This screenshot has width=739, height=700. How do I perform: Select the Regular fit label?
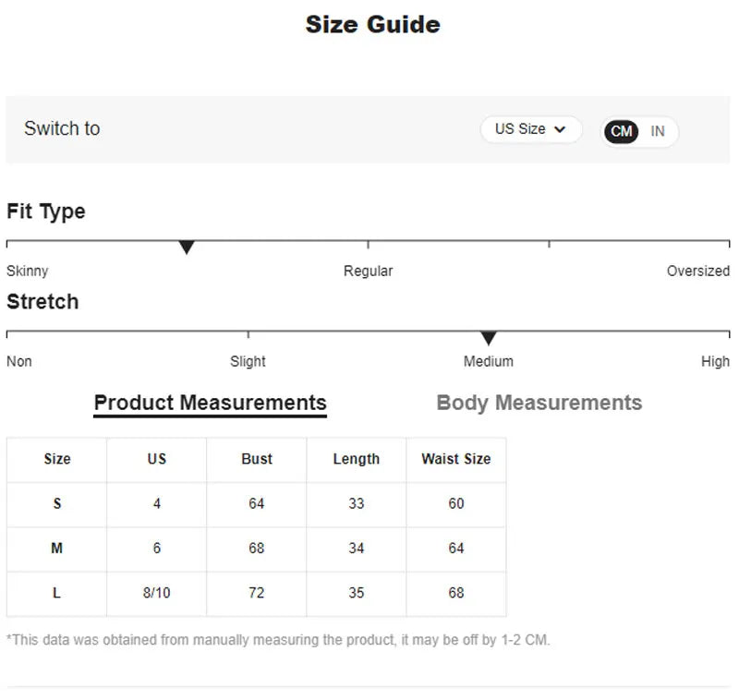coord(368,271)
